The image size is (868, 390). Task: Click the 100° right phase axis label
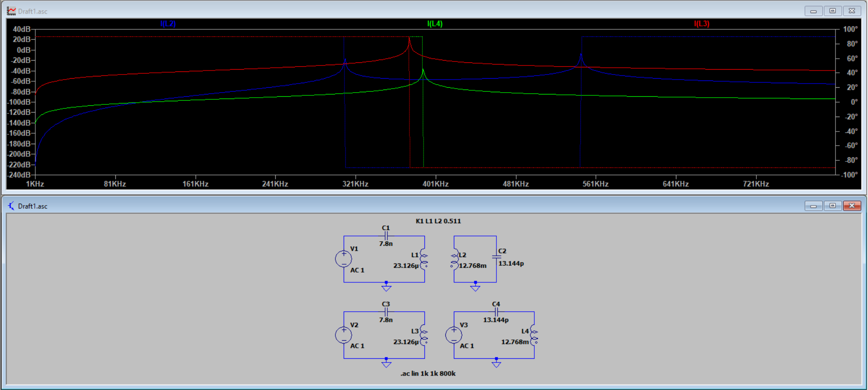coord(850,29)
